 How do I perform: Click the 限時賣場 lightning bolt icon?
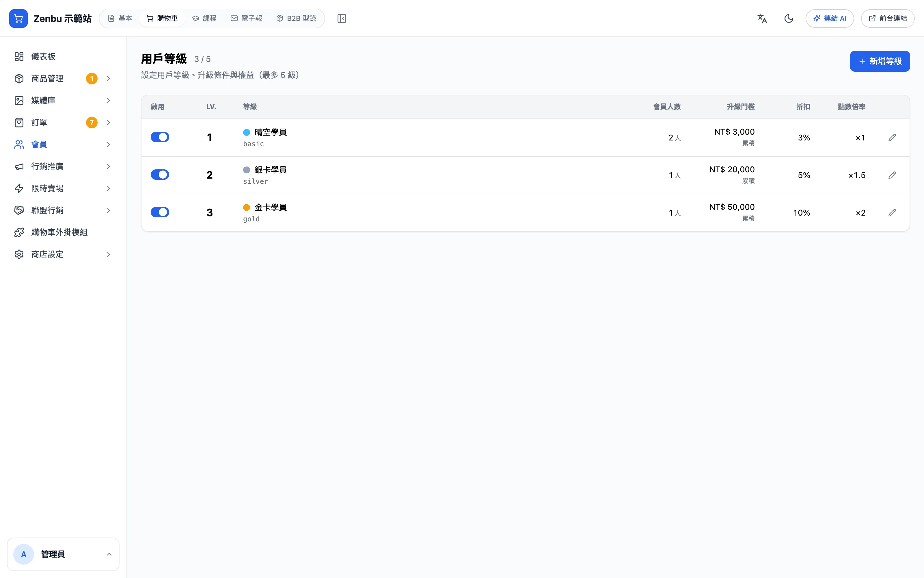click(x=19, y=188)
